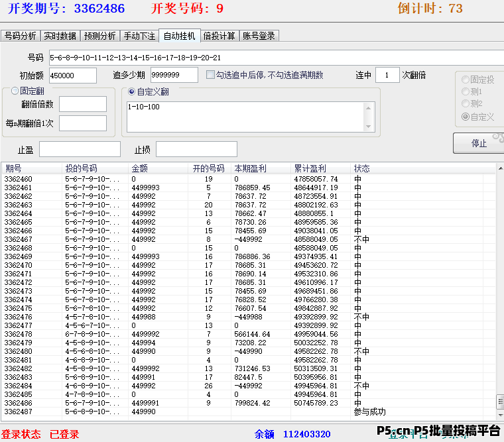Go to the 账号登录 tab
This screenshot has width=504, height=442.
coord(259,36)
